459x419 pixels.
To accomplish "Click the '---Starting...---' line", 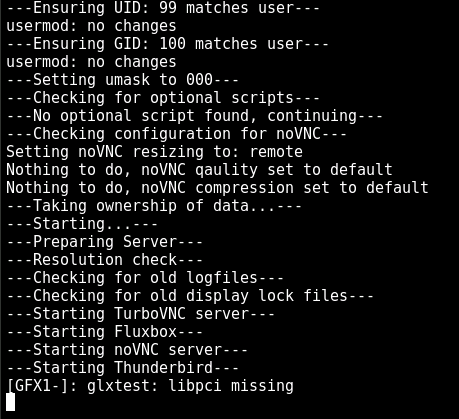I will click(x=82, y=224).
